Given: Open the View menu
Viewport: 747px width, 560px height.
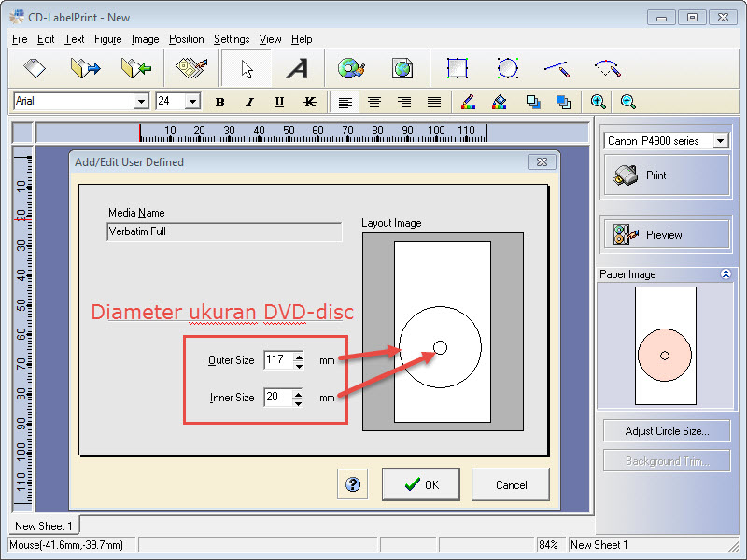Looking at the screenshot, I should (x=270, y=39).
